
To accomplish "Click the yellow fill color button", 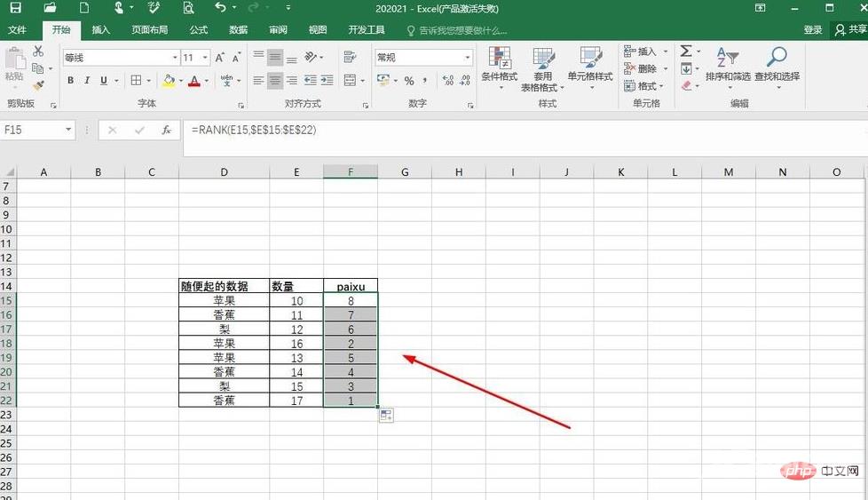I will point(170,81).
